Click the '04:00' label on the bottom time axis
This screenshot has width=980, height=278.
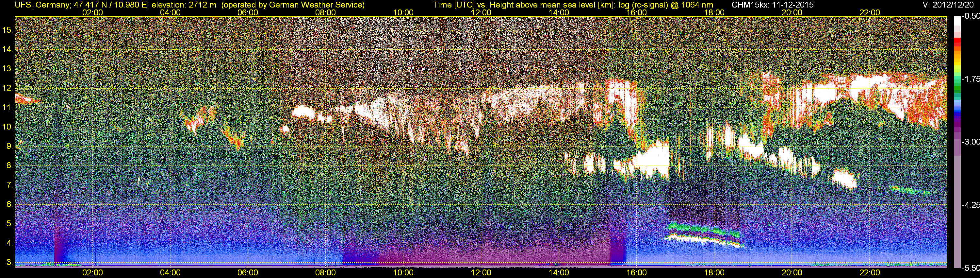tap(170, 273)
